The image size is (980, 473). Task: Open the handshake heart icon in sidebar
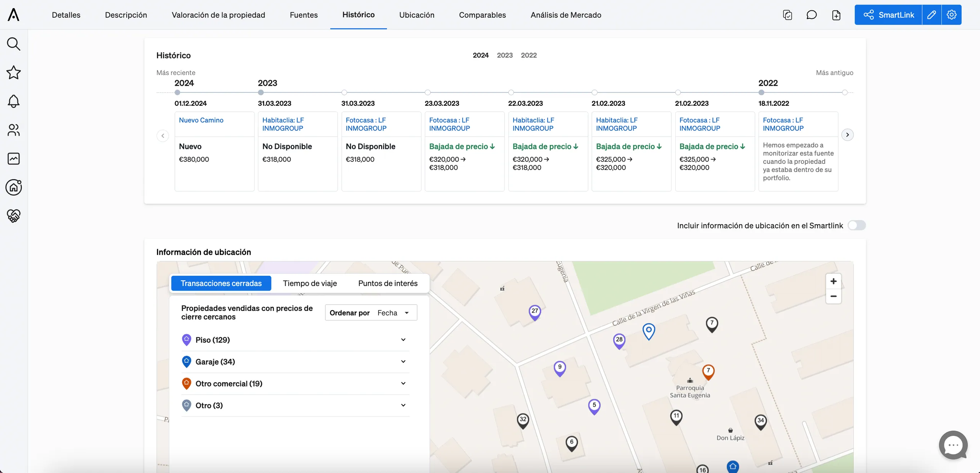(x=13, y=216)
